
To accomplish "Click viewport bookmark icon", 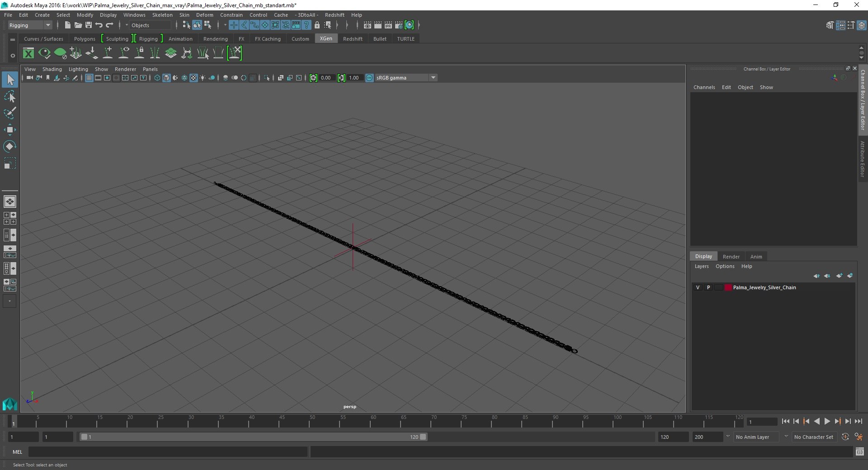I will tap(48, 78).
